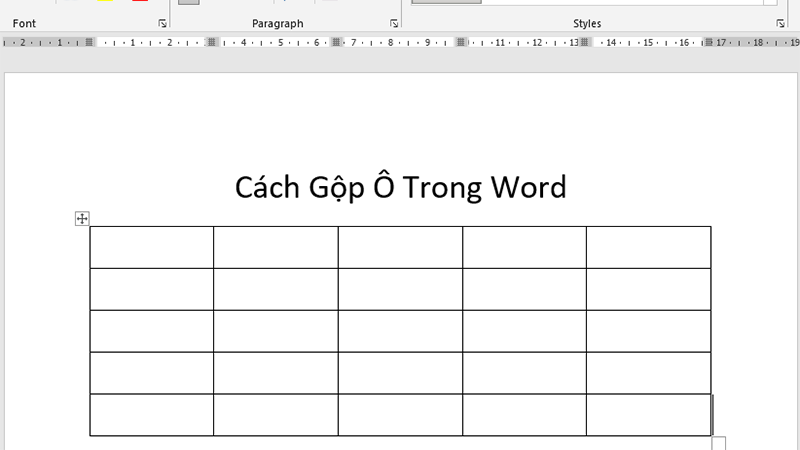Click the table resize handle at the table's corner
The image size is (800, 450).
(x=719, y=443)
